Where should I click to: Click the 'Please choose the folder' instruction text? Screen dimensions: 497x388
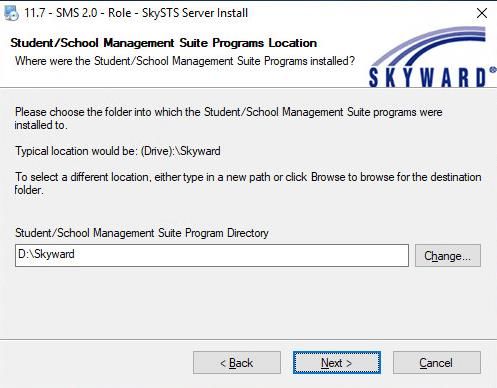pos(228,118)
